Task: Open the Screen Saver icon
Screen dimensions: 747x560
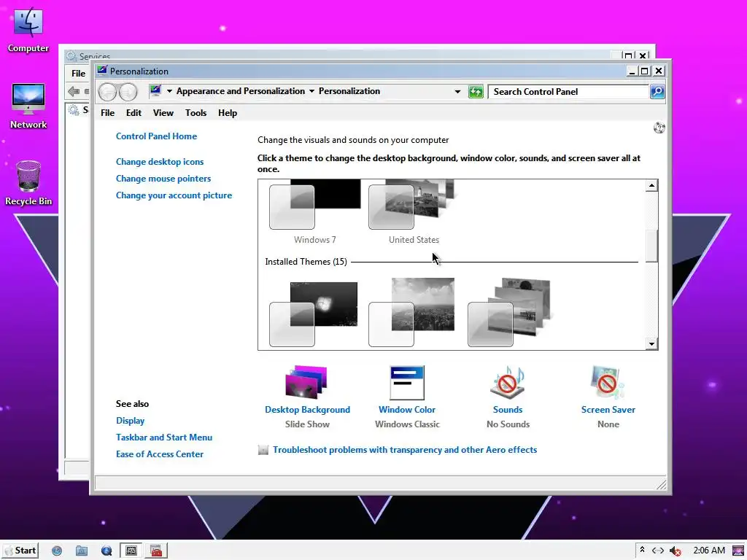Action: [x=608, y=382]
